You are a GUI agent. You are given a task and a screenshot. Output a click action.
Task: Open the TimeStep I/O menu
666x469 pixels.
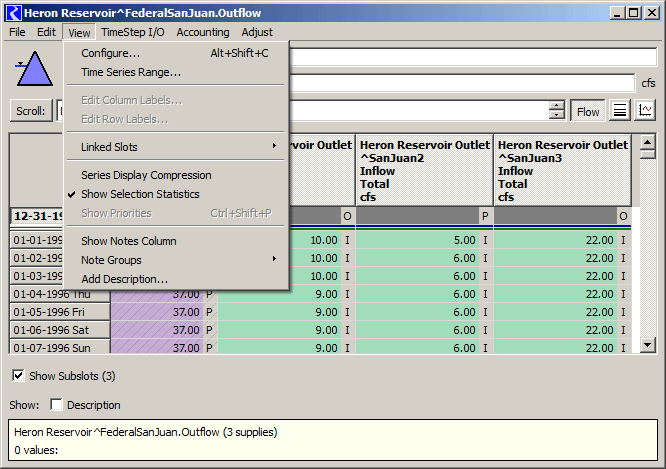(x=133, y=32)
